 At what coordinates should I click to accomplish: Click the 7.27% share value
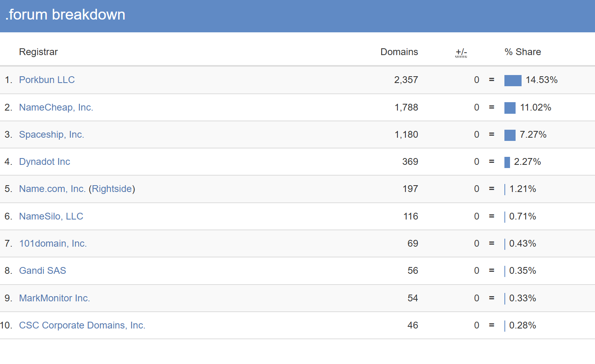[533, 135]
